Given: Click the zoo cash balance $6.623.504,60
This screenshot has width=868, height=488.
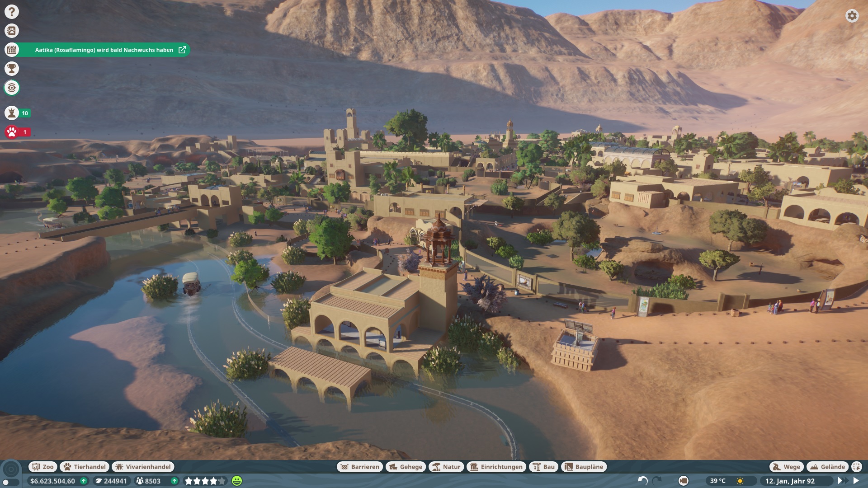Looking at the screenshot, I should [x=52, y=481].
